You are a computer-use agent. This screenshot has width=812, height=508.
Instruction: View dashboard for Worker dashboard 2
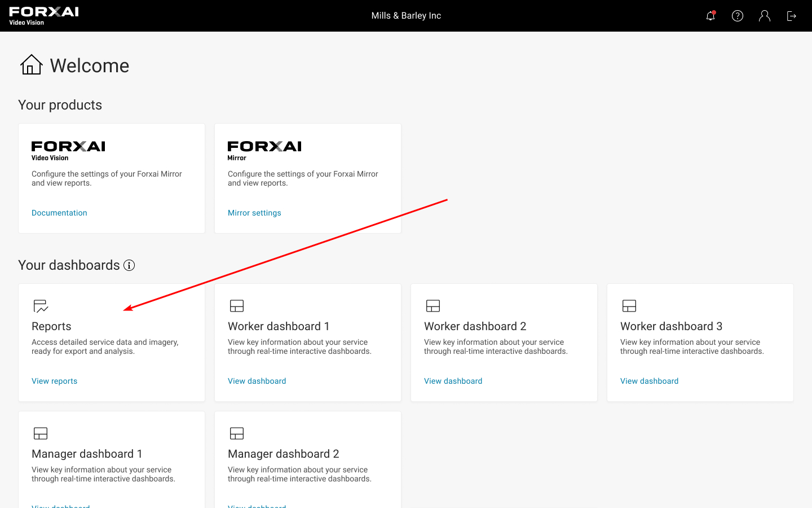click(453, 381)
